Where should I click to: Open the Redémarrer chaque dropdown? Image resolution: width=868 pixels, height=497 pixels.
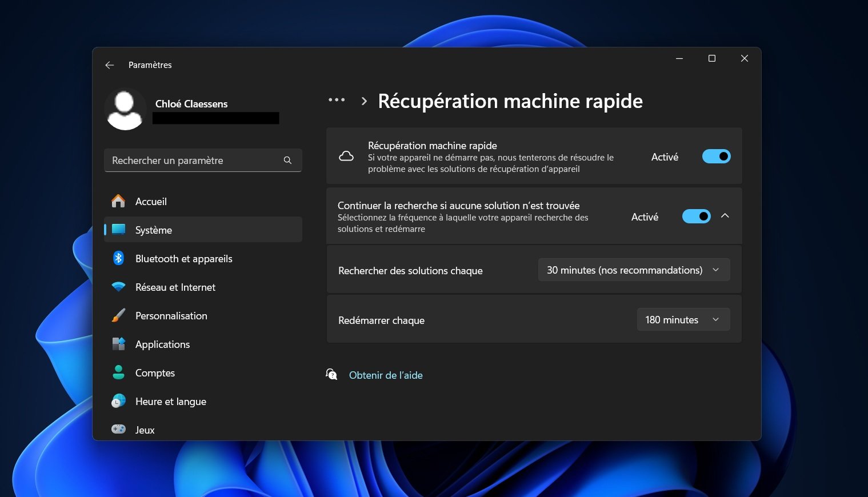coord(683,319)
